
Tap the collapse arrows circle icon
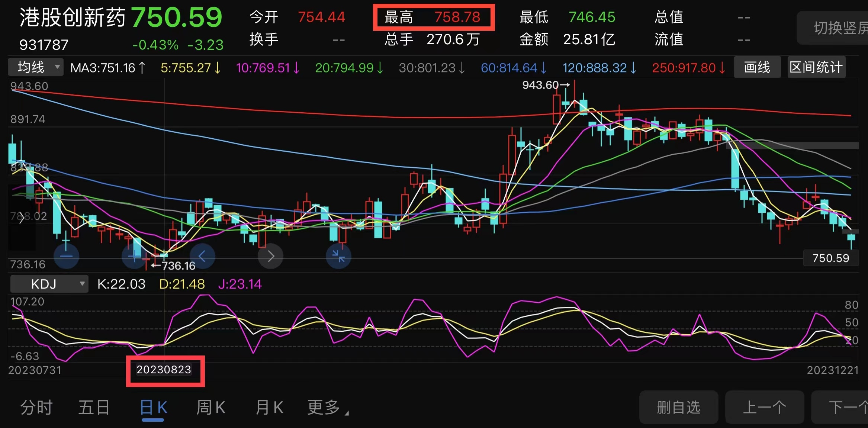pos(338,256)
